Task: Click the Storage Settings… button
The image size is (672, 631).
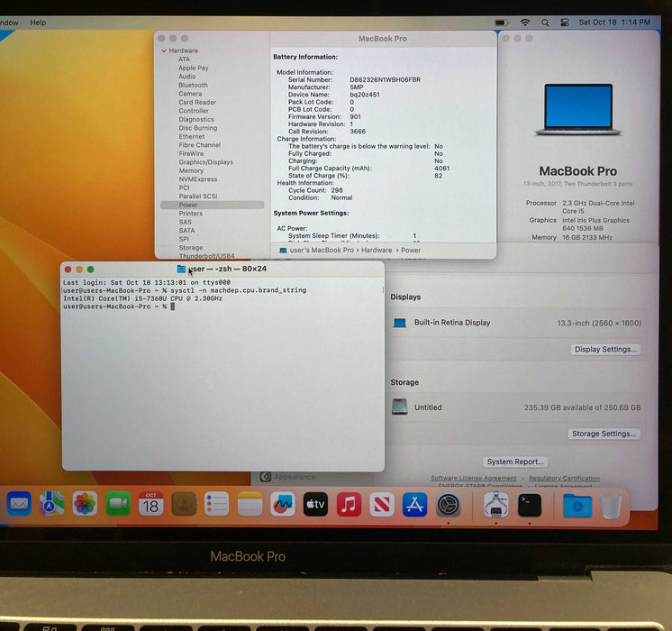Action: coord(604,434)
